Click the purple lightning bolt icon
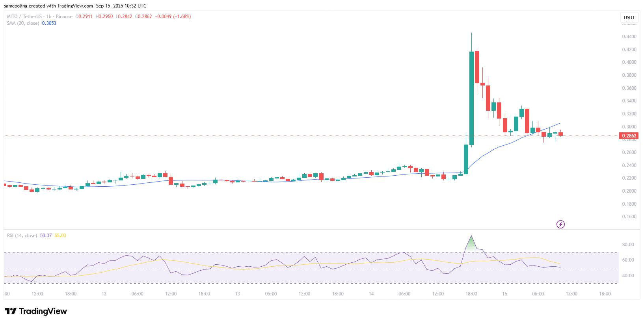Image resolution: width=644 pixels, height=323 pixels. coord(560,225)
